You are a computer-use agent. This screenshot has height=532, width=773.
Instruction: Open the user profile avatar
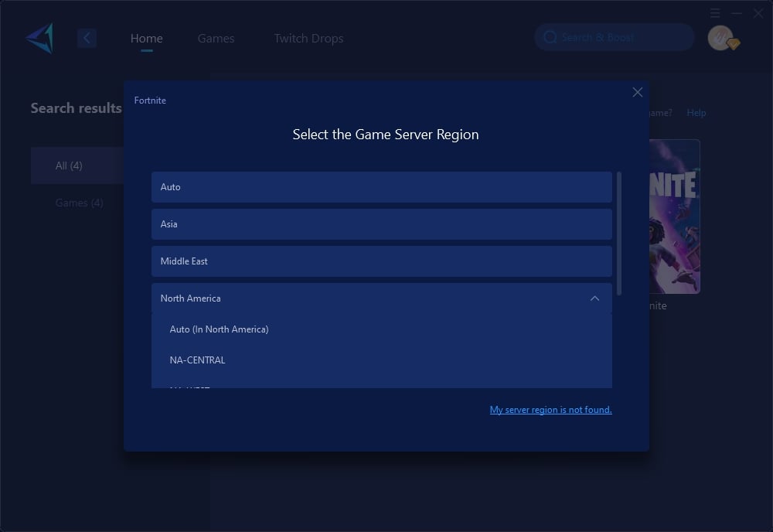coord(722,38)
